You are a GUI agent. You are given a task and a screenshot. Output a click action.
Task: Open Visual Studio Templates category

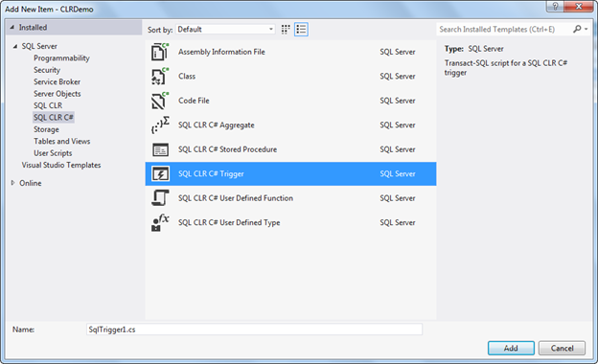[x=61, y=165]
